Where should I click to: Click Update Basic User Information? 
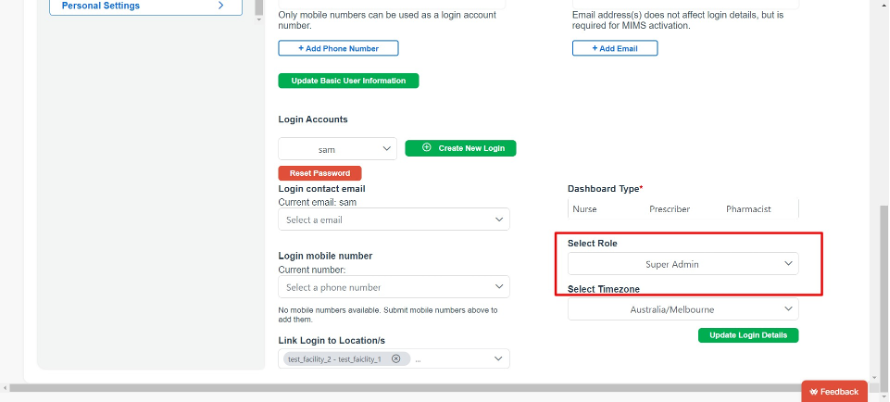[x=349, y=81]
